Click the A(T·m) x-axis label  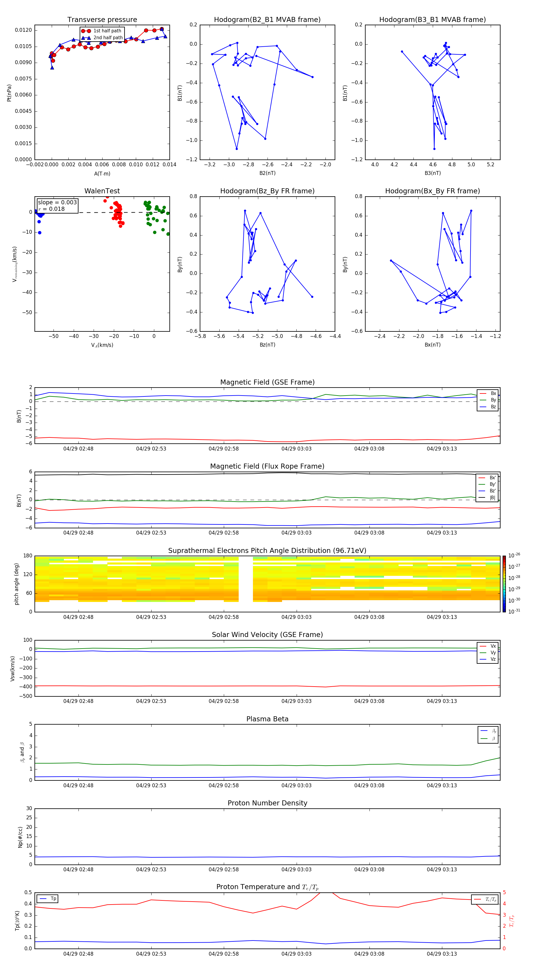pyautogui.click(x=102, y=174)
